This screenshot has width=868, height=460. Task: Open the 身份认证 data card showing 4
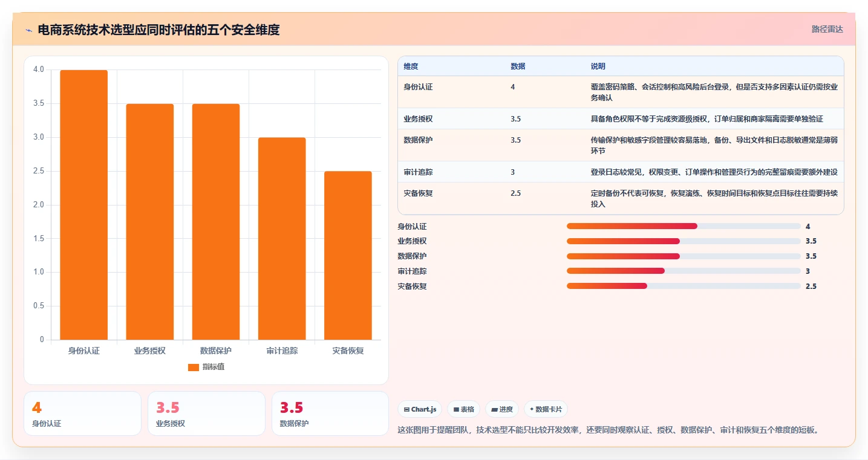(x=82, y=413)
